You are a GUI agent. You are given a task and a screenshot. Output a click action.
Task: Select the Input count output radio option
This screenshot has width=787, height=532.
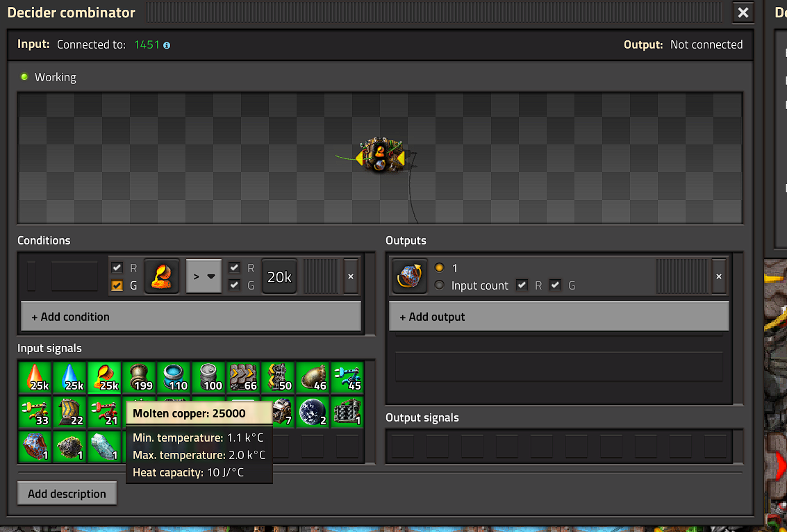439,285
